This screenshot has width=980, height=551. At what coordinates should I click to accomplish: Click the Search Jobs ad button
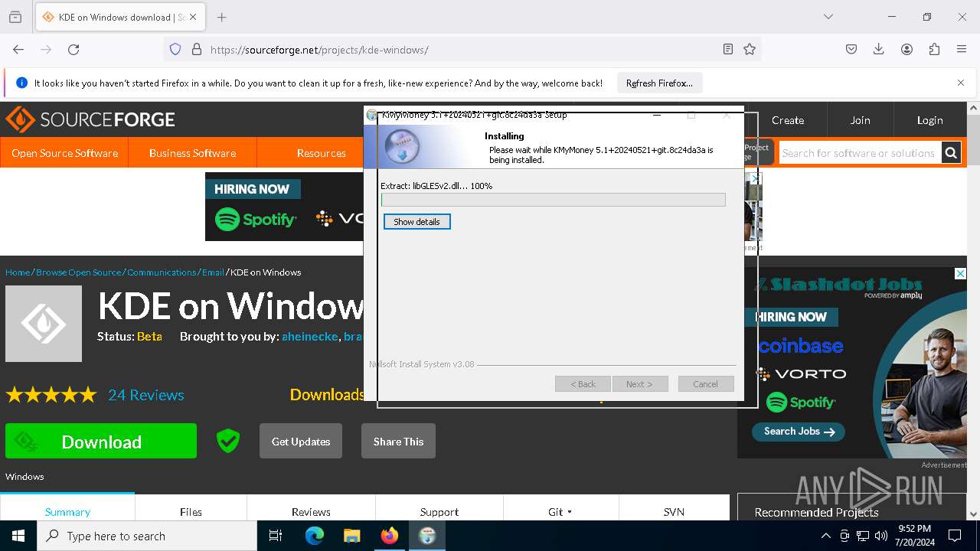[x=799, y=432]
